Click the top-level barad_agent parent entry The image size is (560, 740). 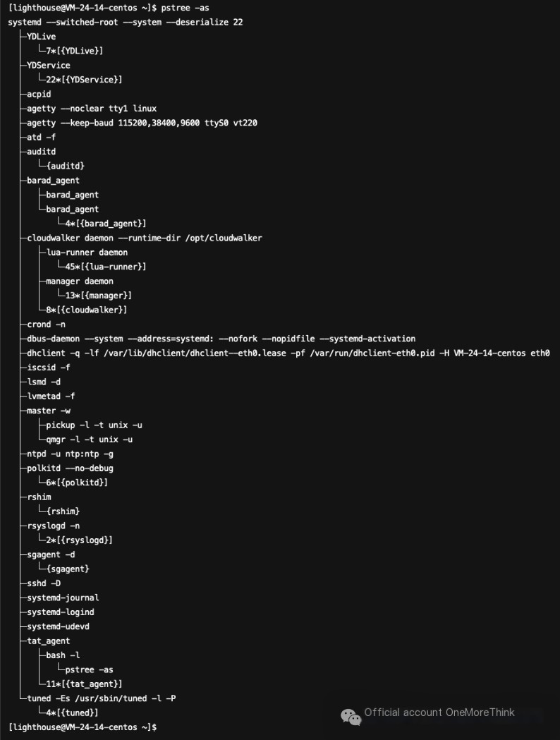point(54,181)
